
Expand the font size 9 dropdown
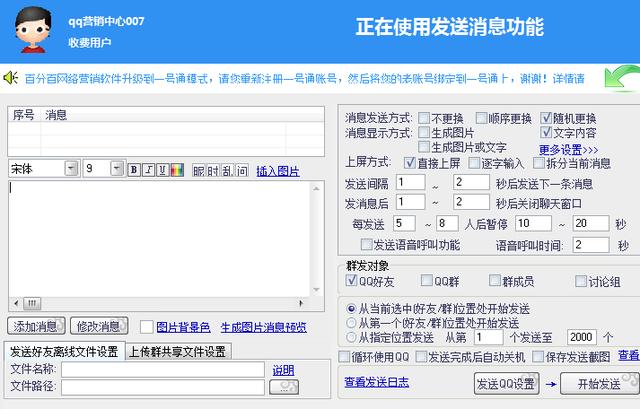click(x=116, y=169)
